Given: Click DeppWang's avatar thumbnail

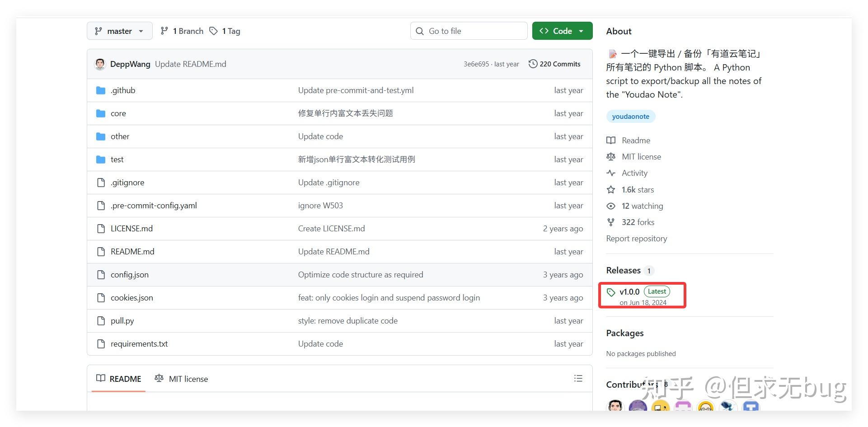Looking at the screenshot, I should [100, 64].
